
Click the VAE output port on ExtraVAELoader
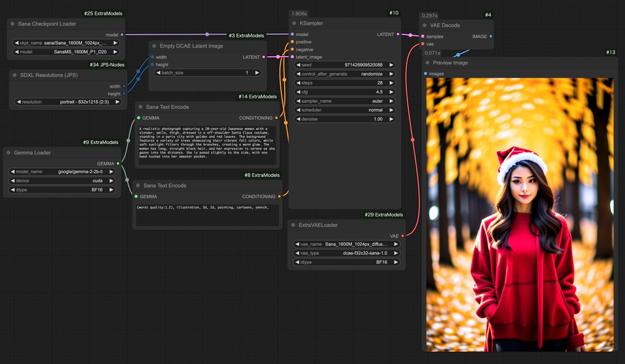(403, 236)
